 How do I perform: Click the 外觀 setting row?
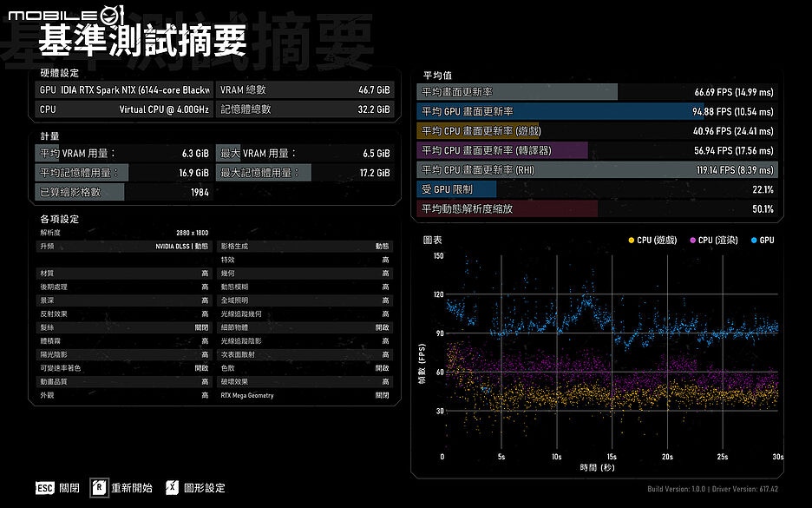pyautogui.click(x=124, y=395)
